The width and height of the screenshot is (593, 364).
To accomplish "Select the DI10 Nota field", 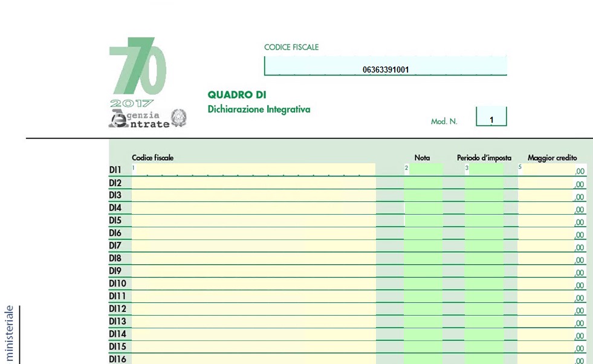I will (423, 284).
